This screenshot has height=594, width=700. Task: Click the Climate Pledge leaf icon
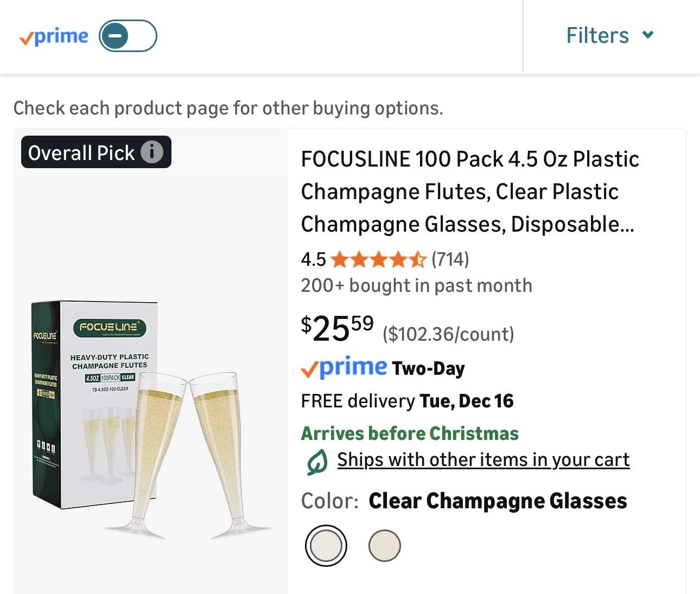pyautogui.click(x=316, y=461)
